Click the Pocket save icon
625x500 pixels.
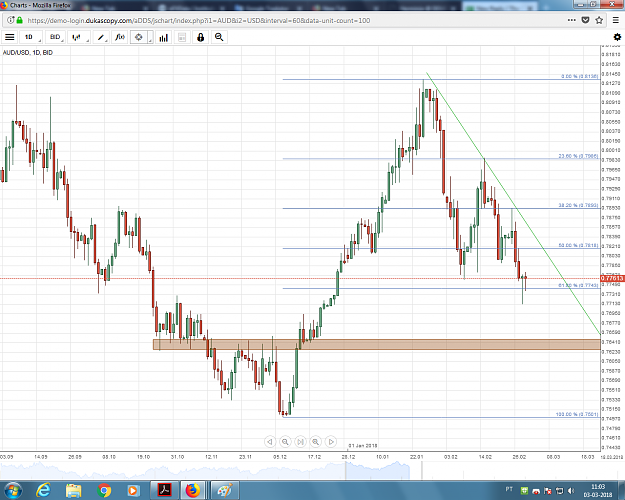click(585, 20)
